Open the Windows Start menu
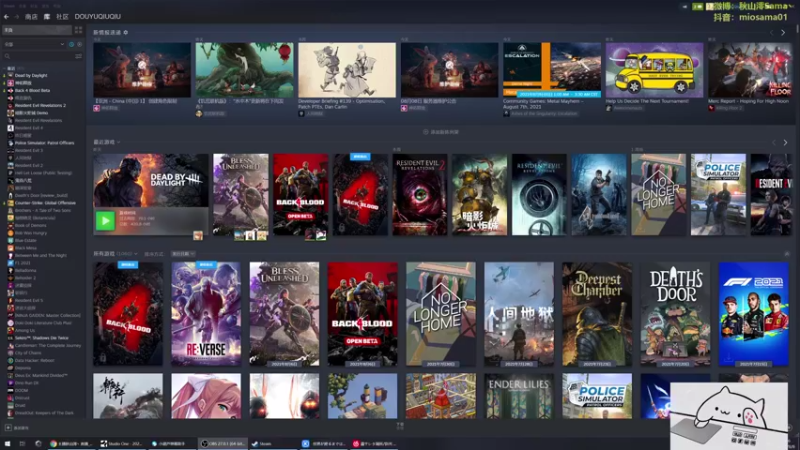 tap(7, 444)
